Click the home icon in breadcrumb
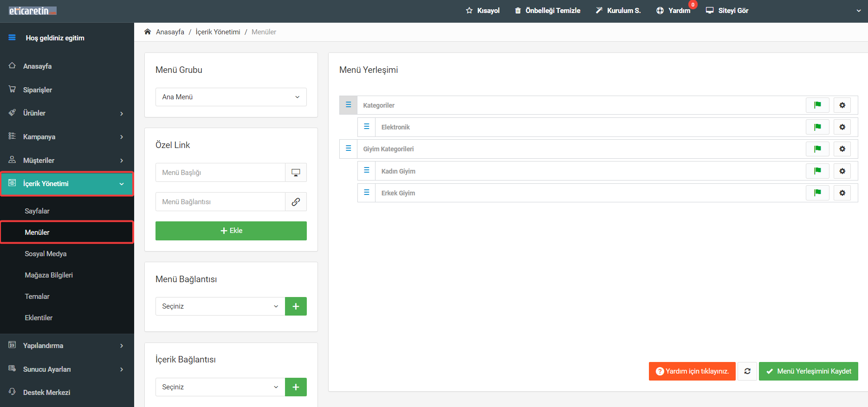 coord(148,32)
